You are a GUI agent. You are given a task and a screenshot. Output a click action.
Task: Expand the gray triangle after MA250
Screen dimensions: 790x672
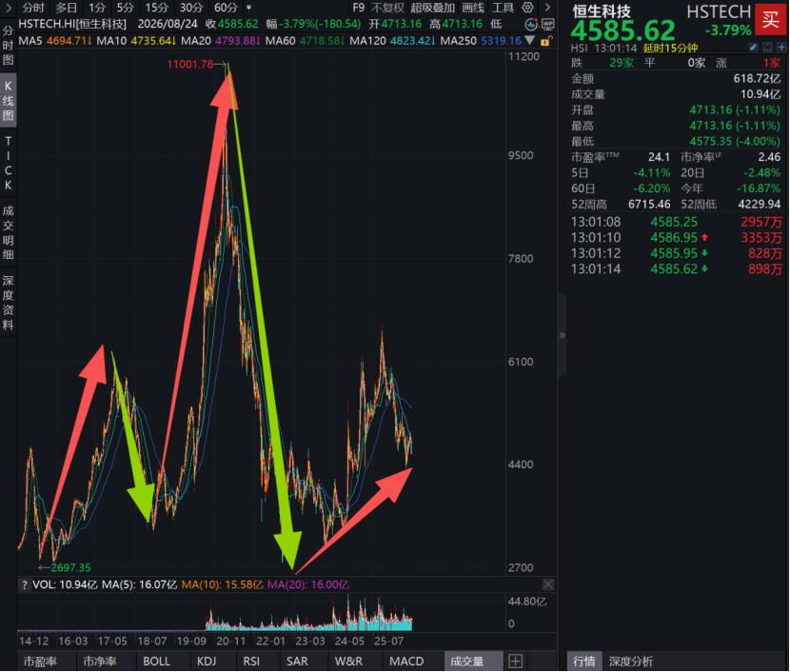(529, 40)
